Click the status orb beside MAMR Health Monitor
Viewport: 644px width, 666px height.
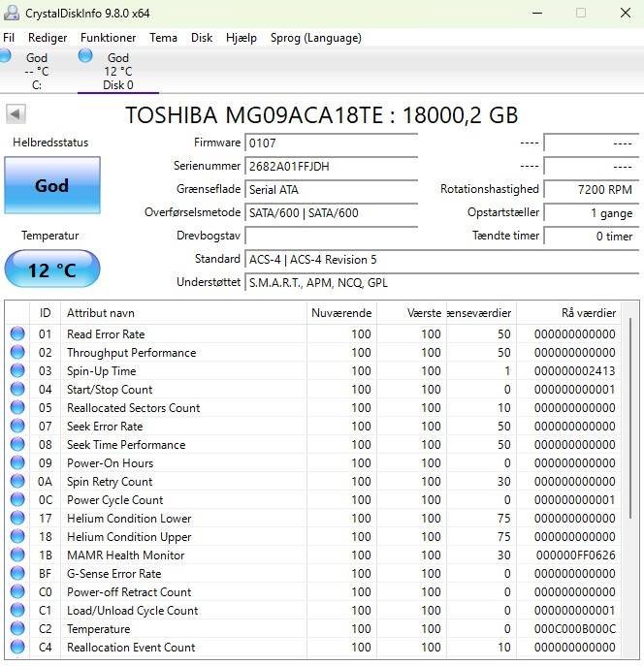[x=17, y=555]
